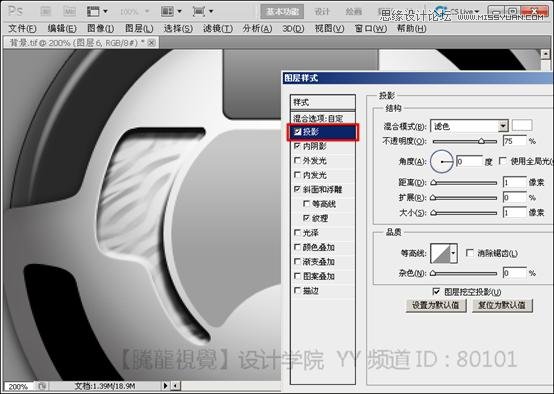Enable the 颜色叠加 checkbox
Image resolution: width=554 pixels, height=394 pixels.
[297, 247]
